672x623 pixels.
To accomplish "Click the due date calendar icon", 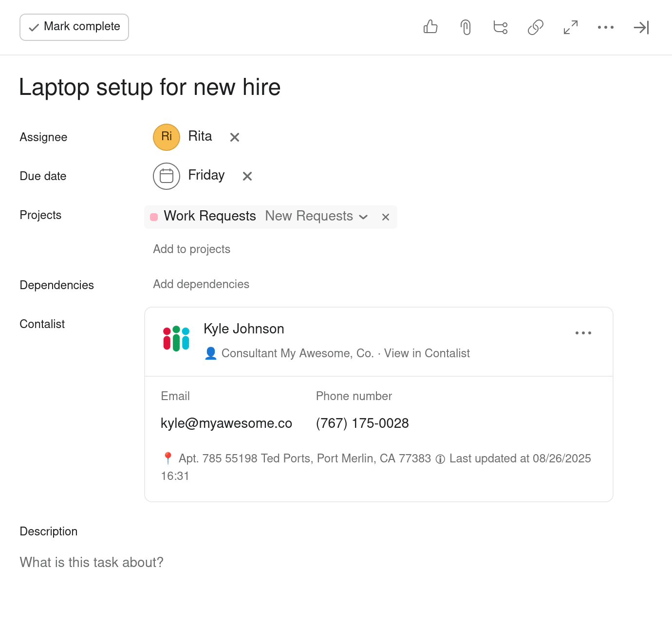I will click(x=167, y=176).
